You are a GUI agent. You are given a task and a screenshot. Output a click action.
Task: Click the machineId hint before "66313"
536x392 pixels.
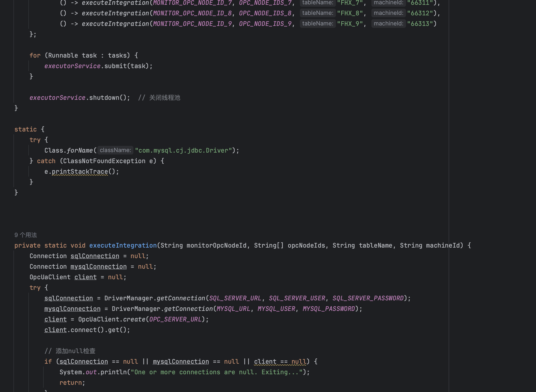pos(388,24)
